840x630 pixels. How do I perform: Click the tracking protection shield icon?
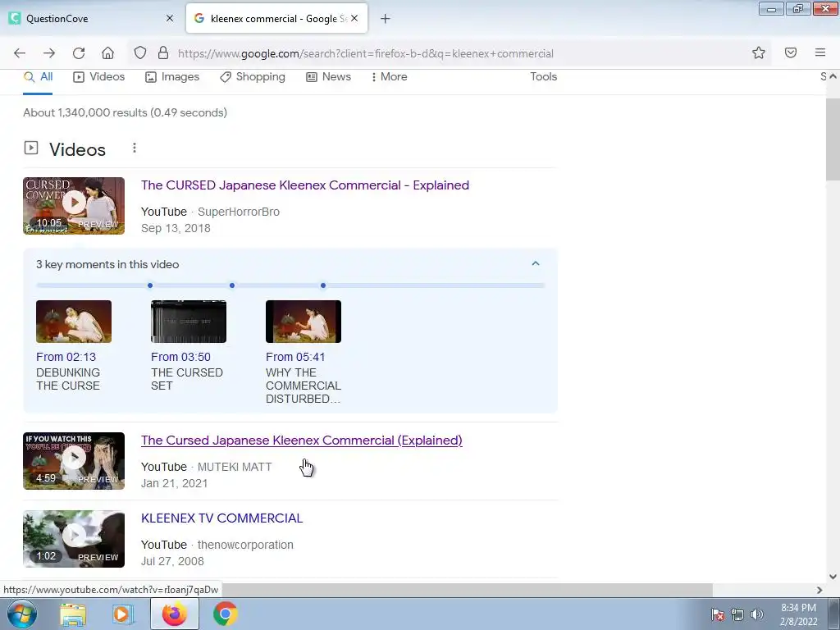click(x=139, y=53)
